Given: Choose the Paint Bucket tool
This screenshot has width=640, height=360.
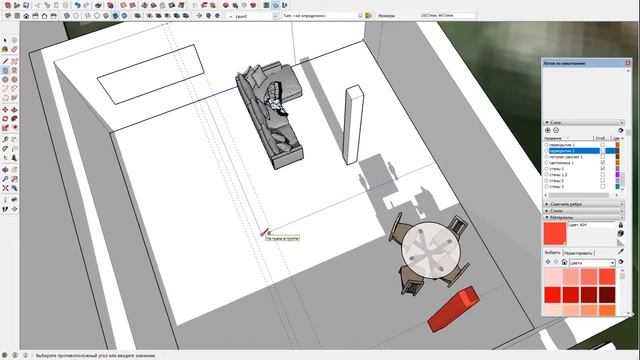Looking at the screenshot, I should (x=5, y=49).
